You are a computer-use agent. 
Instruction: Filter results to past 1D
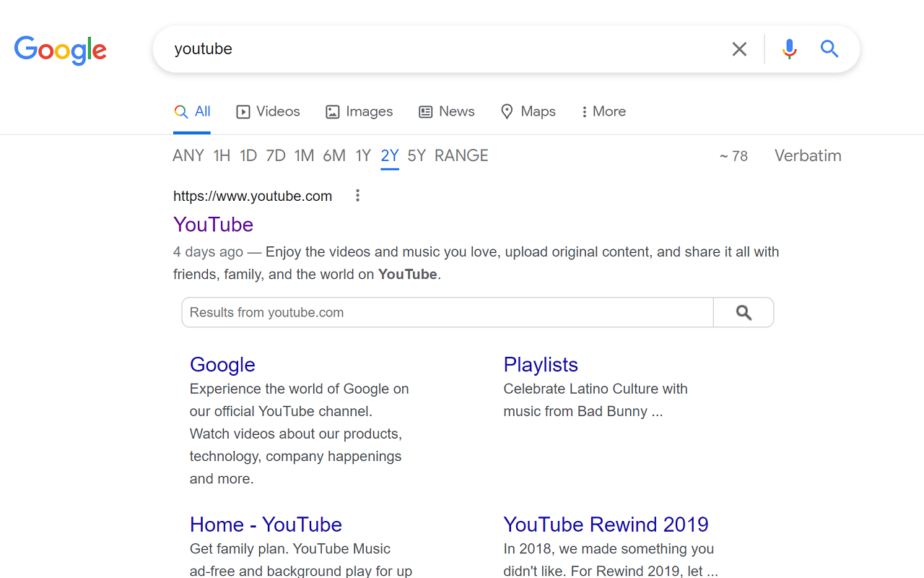click(x=248, y=155)
